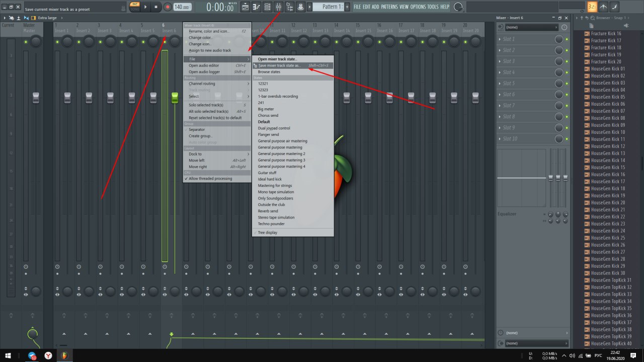Image resolution: width=644 pixels, height=362 pixels.
Task: Toggle Slot 5 enable LED
Action: point(567,84)
